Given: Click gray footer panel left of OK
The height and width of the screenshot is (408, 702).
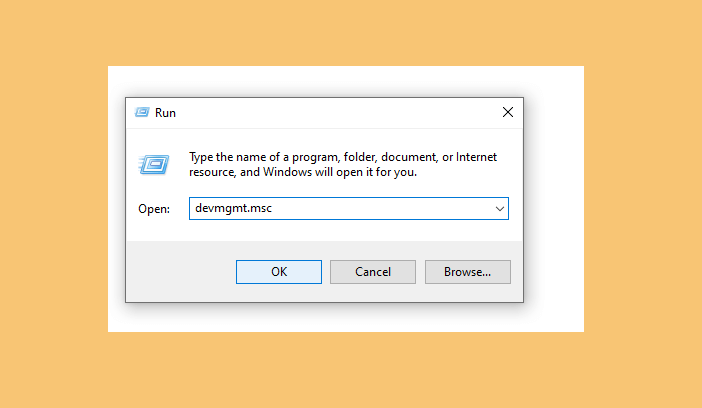Looking at the screenshot, I should [181, 272].
